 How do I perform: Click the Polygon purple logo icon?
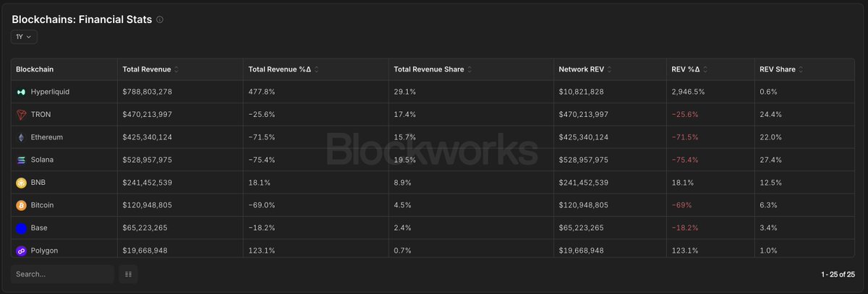pyautogui.click(x=21, y=251)
